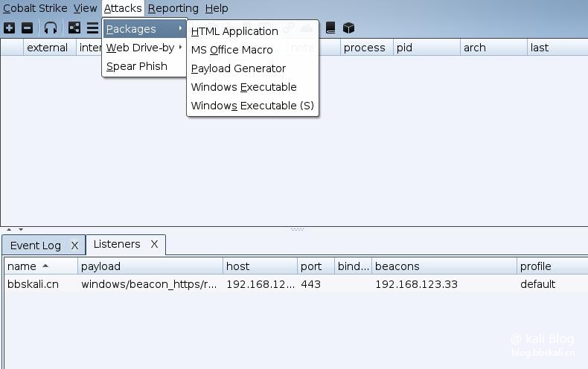The image size is (588, 369).
Task: Switch to the Listeners tab
Action: coord(117,244)
